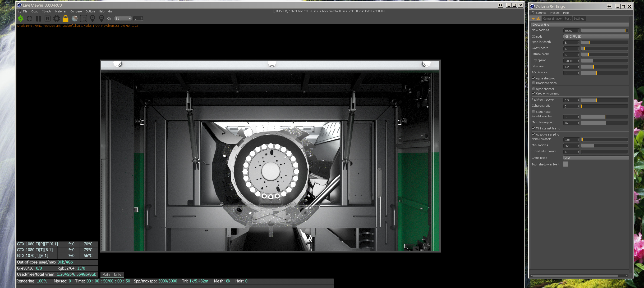Screen dimensions: 644x288
Task: Restart the render with the circular arrow icon
Action: [30, 19]
